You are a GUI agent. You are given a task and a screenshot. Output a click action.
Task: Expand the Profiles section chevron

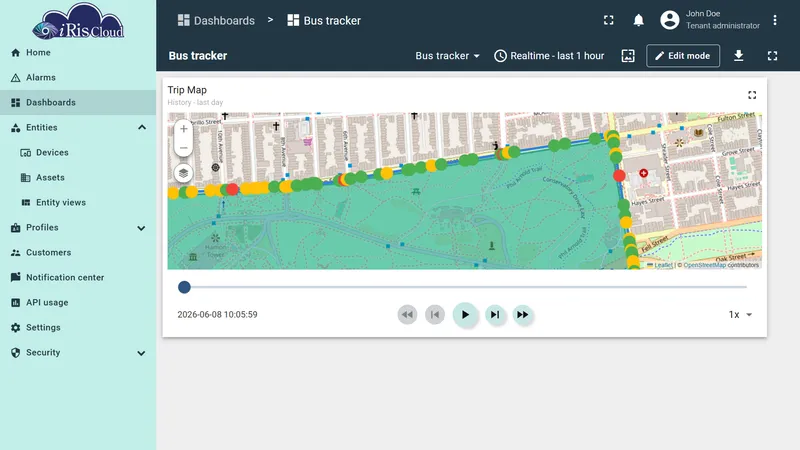coord(141,228)
